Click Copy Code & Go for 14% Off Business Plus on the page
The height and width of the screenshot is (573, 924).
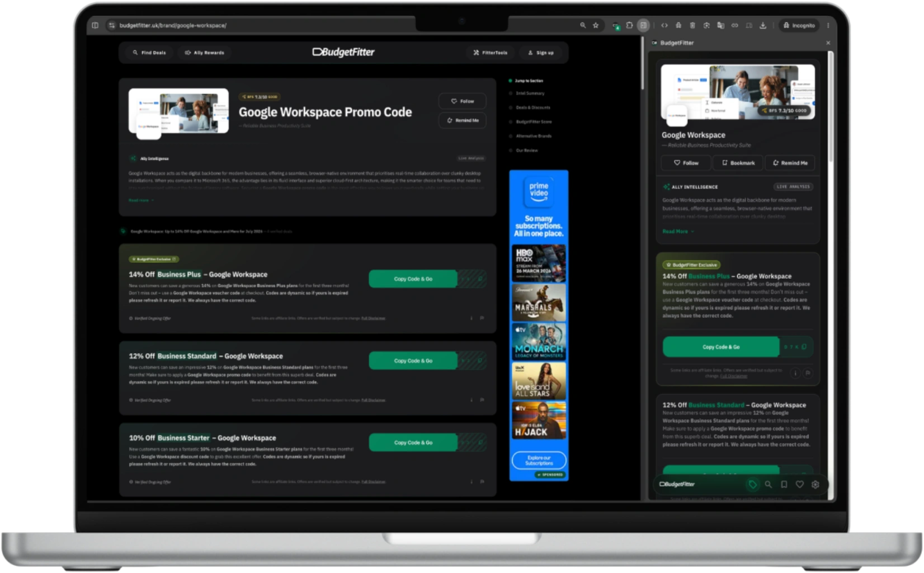(x=413, y=279)
